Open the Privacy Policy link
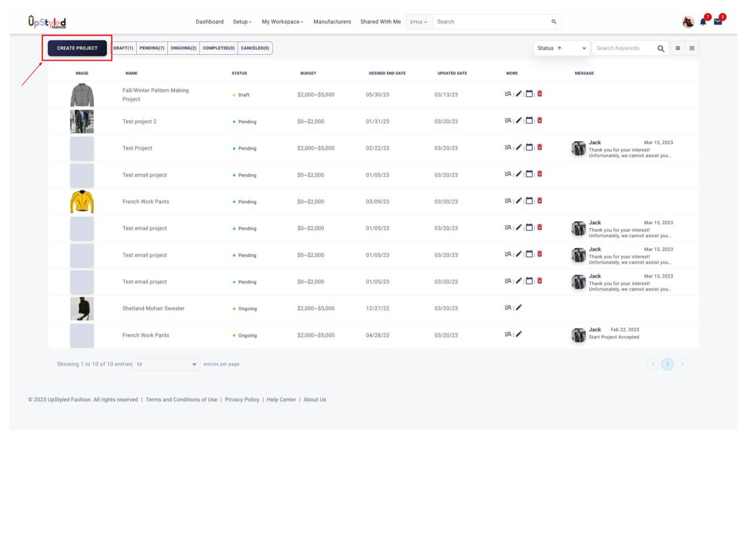 (242, 400)
